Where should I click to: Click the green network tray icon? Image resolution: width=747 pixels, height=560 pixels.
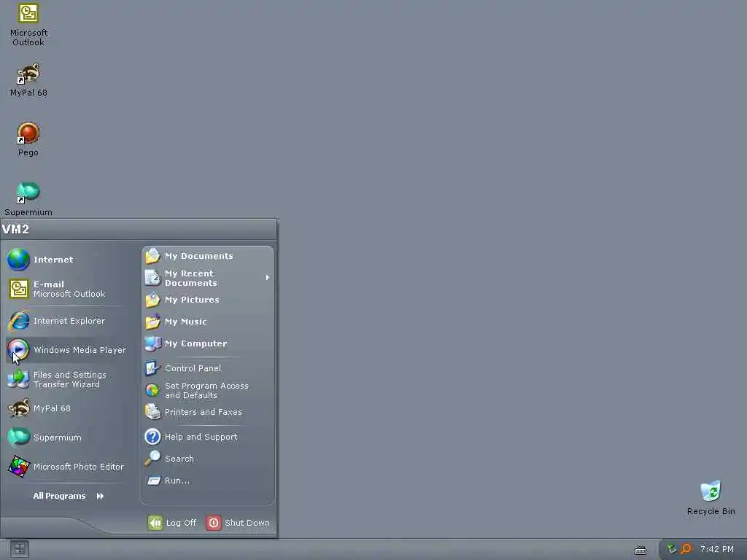(x=672, y=549)
